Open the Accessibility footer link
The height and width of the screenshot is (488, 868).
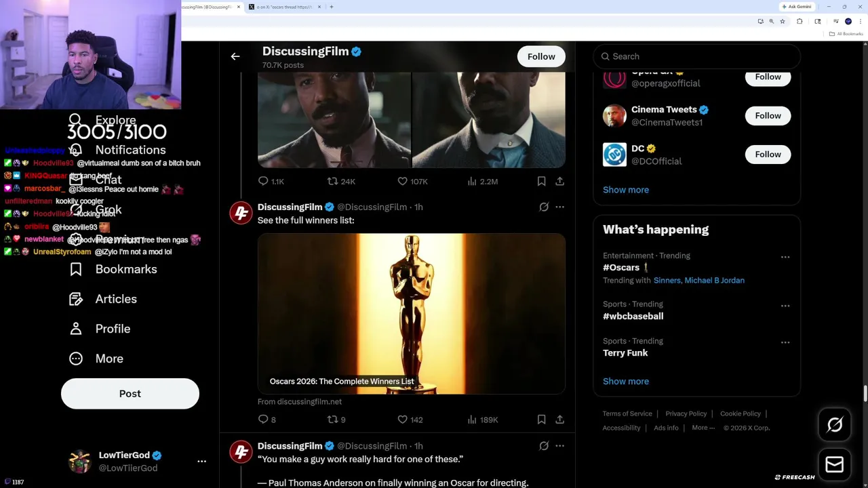pos(621,428)
